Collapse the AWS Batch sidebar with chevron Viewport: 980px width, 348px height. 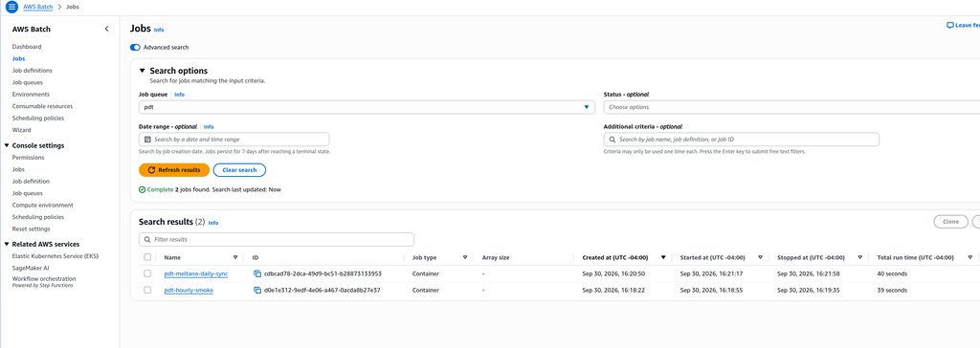pyautogui.click(x=106, y=29)
